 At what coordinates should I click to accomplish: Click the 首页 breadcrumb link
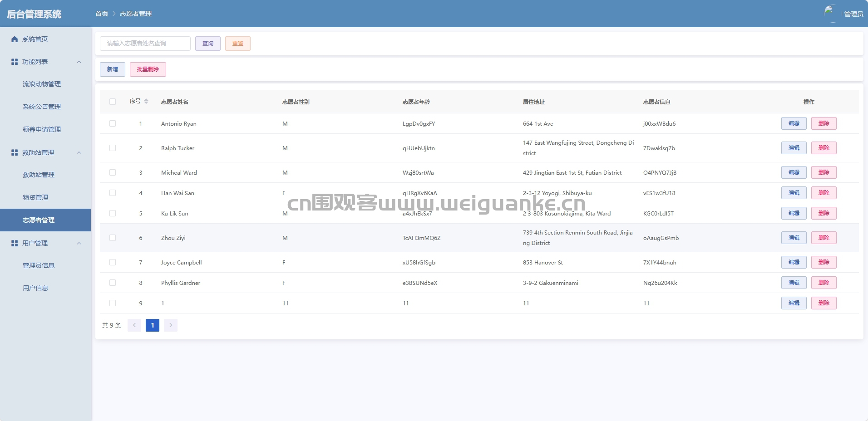tap(102, 14)
